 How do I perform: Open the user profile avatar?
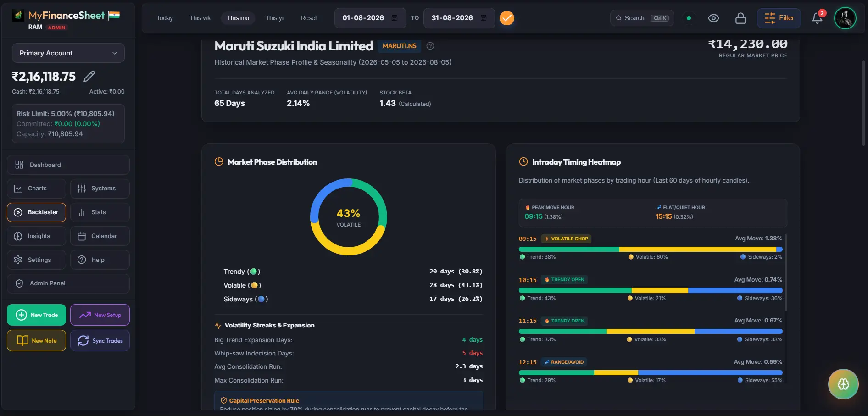[845, 18]
